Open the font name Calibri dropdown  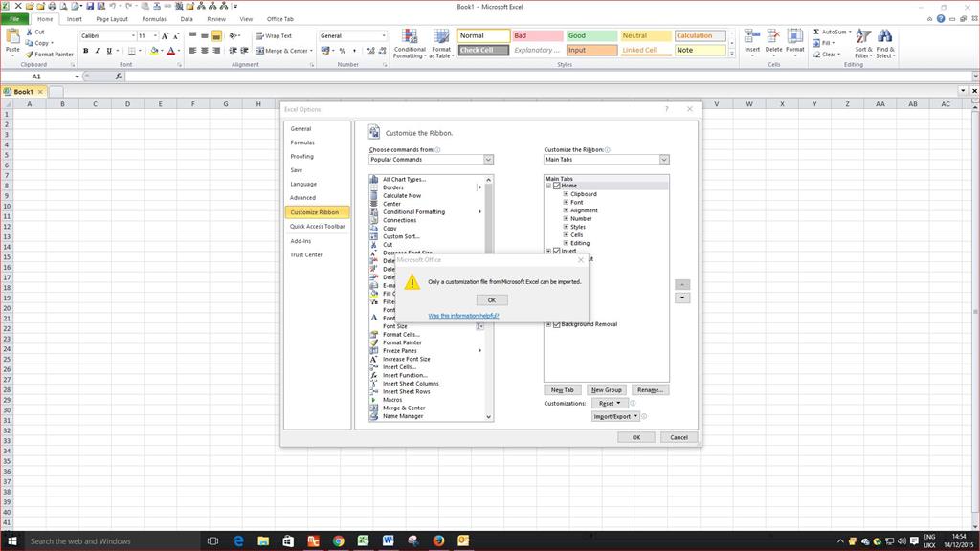click(133, 36)
